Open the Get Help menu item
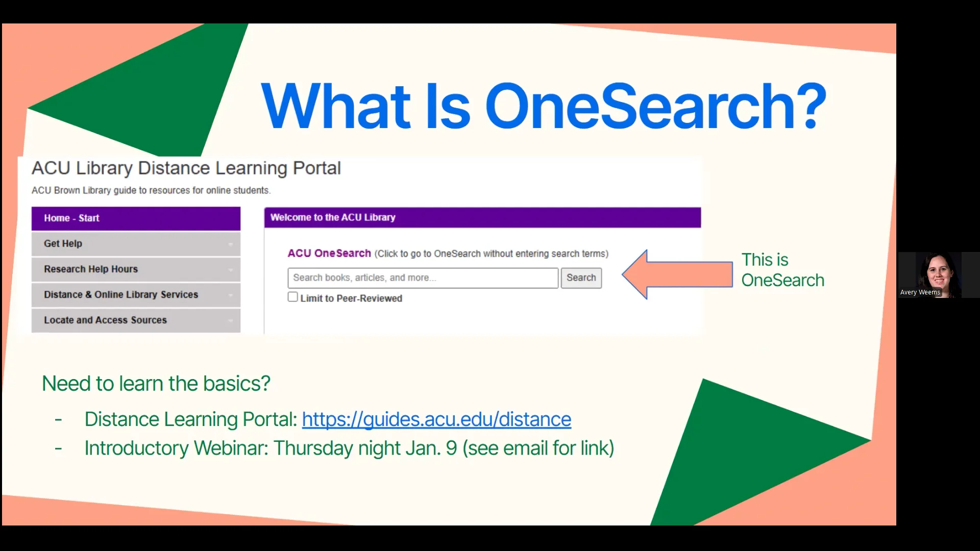Screen dimensions: 980x551 (x=63, y=244)
